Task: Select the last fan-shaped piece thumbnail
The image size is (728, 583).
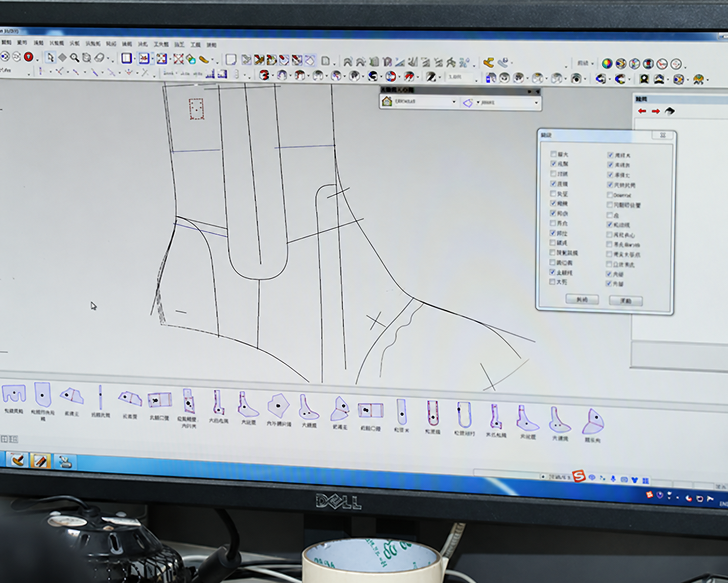Action: (x=593, y=421)
